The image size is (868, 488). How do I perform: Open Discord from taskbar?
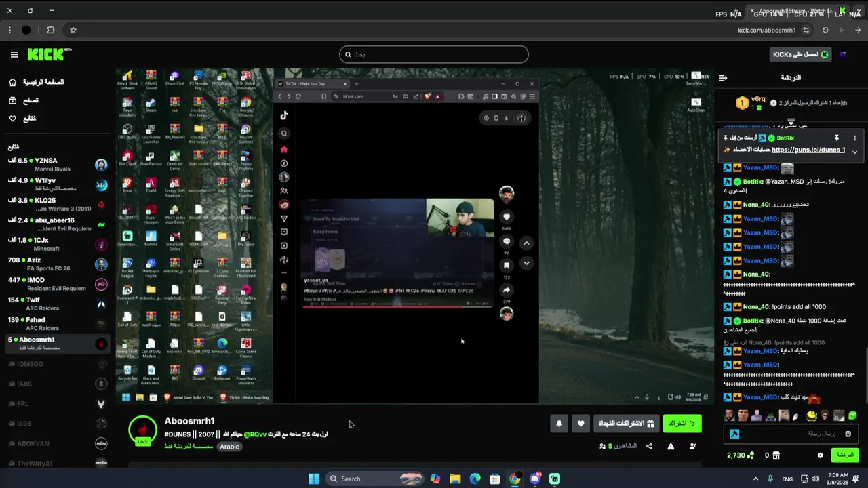point(535,479)
